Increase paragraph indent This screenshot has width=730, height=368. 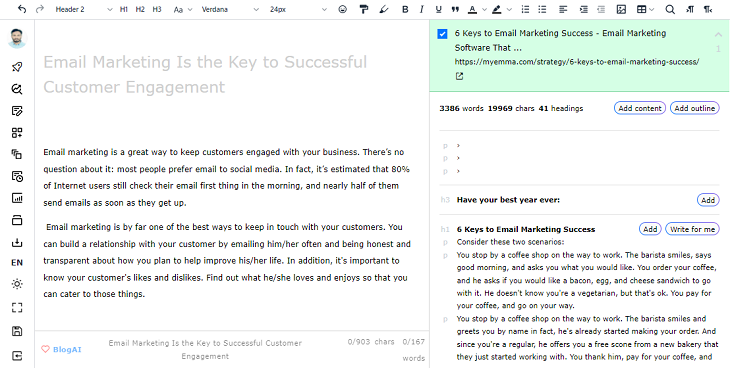[x=583, y=9]
